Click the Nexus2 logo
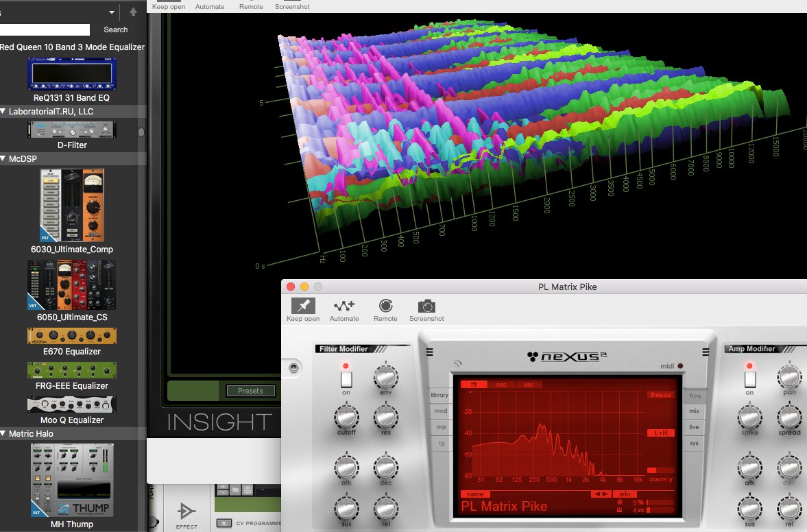Screen dimensions: 807x532 point(567,356)
